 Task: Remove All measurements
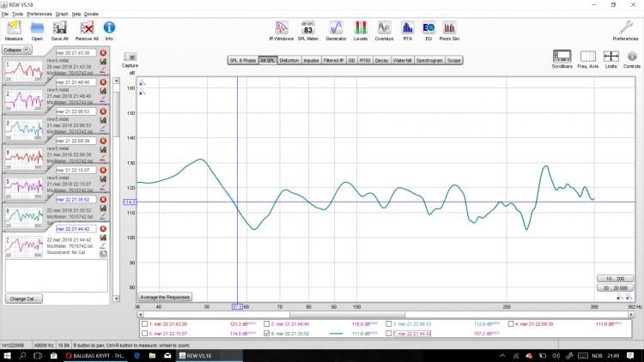pyautogui.click(x=87, y=31)
